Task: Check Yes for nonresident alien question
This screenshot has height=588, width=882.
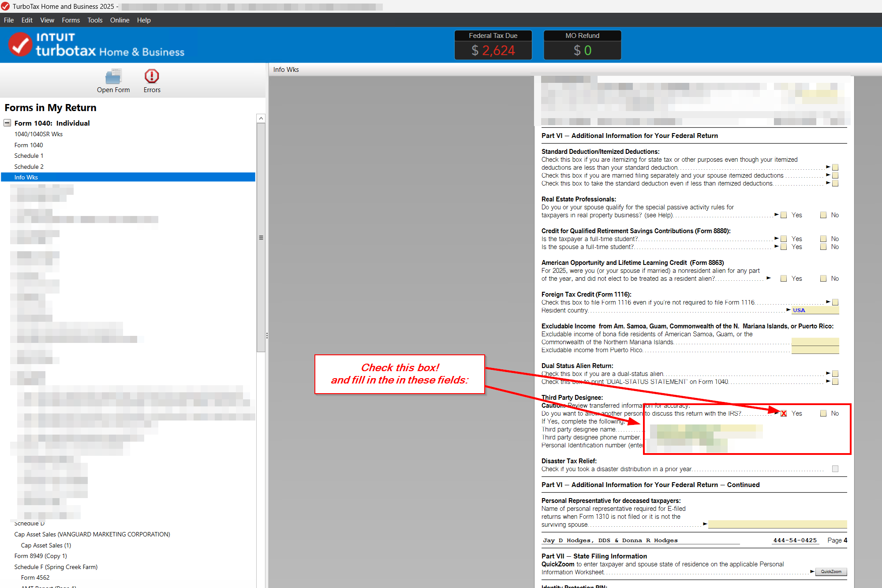Action: (784, 279)
